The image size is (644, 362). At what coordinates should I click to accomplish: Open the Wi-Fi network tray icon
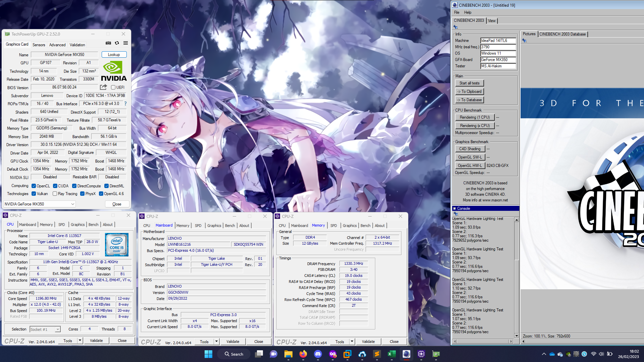pos(594,354)
